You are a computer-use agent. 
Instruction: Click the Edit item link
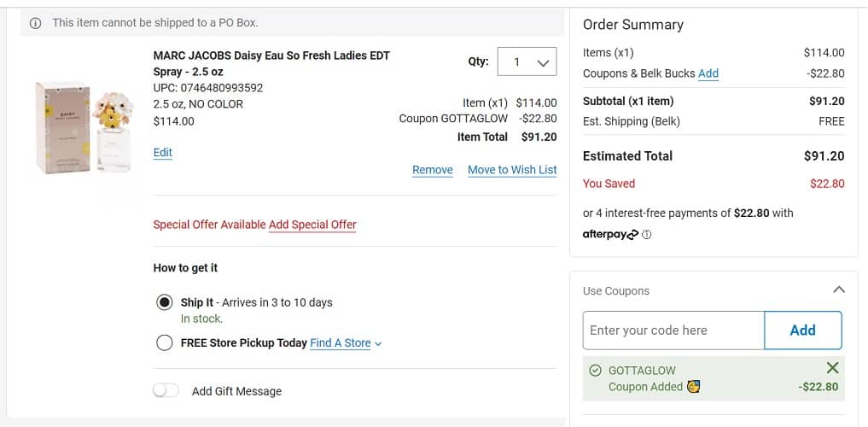162,152
